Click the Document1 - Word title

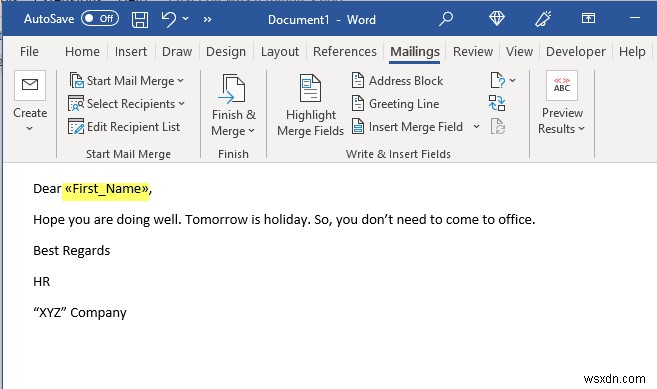[322, 20]
